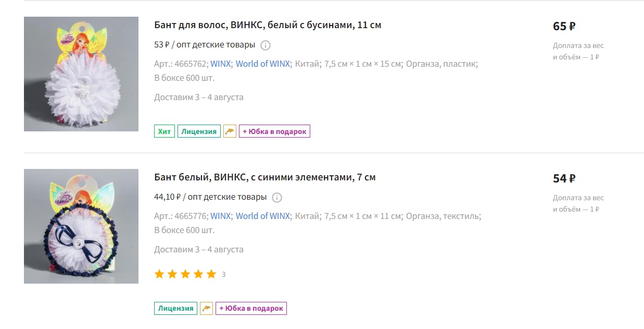Click review count 3 beside stars

tap(224, 275)
